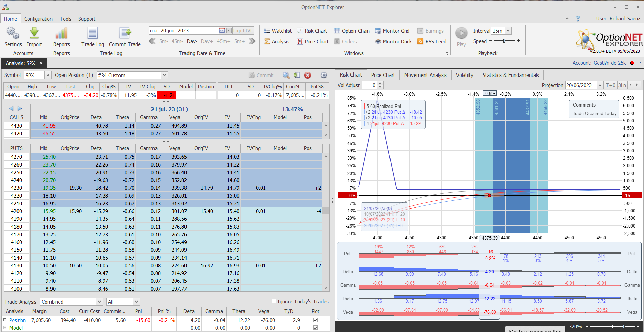Switch to the Movement Analysis tab

[x=425, y=75]
